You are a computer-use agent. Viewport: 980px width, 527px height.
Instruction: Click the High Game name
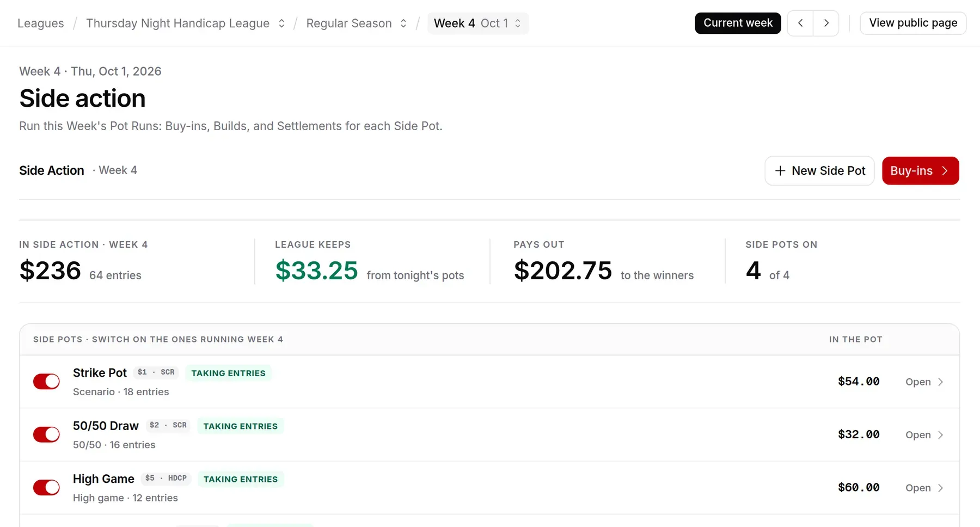103,479
